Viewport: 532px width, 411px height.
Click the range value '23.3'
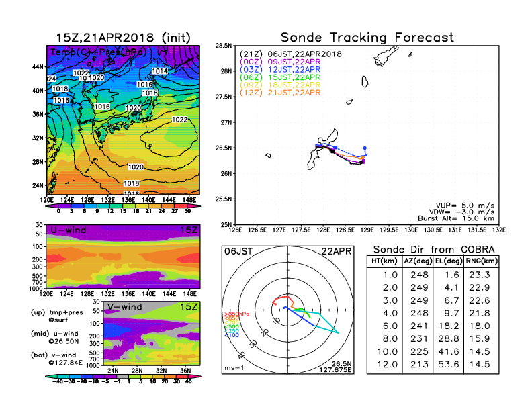pyautogui.click(x=480, y=275)
